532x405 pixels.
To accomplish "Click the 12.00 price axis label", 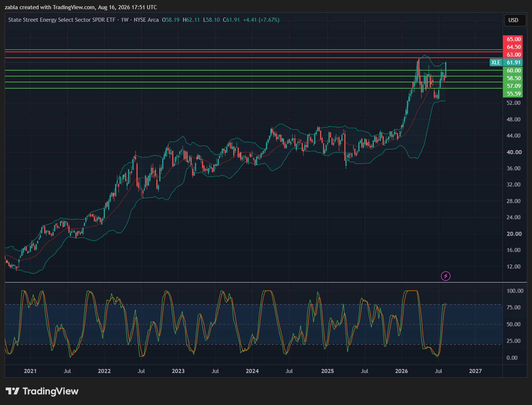I will pos(514,267).
